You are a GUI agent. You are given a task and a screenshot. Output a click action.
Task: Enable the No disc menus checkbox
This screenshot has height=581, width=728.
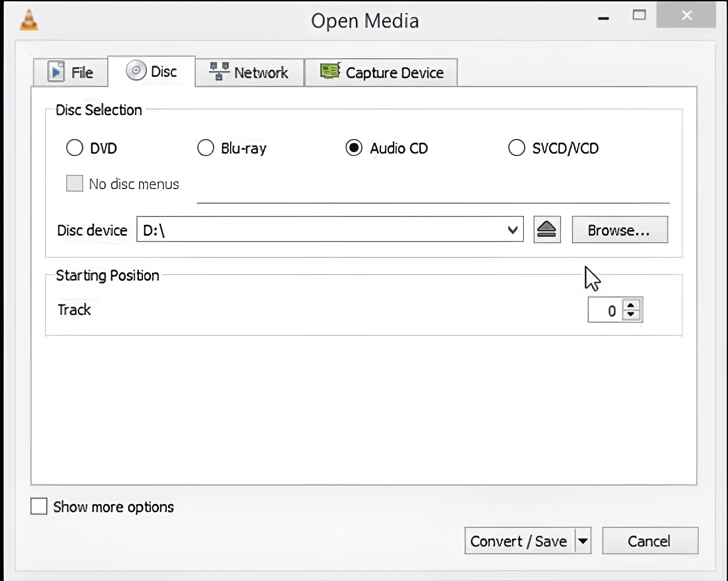click(74, 183)
